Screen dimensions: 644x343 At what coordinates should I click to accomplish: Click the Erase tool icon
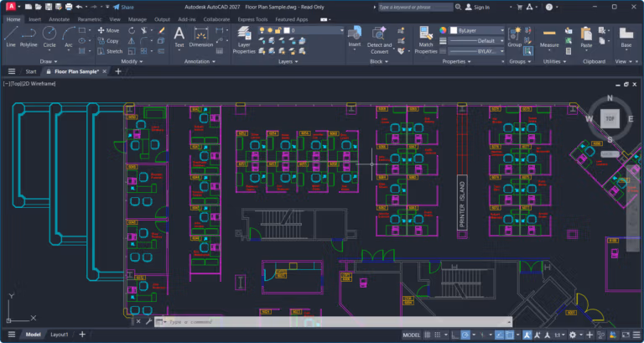pyautogui.click(x=161, y=30)
